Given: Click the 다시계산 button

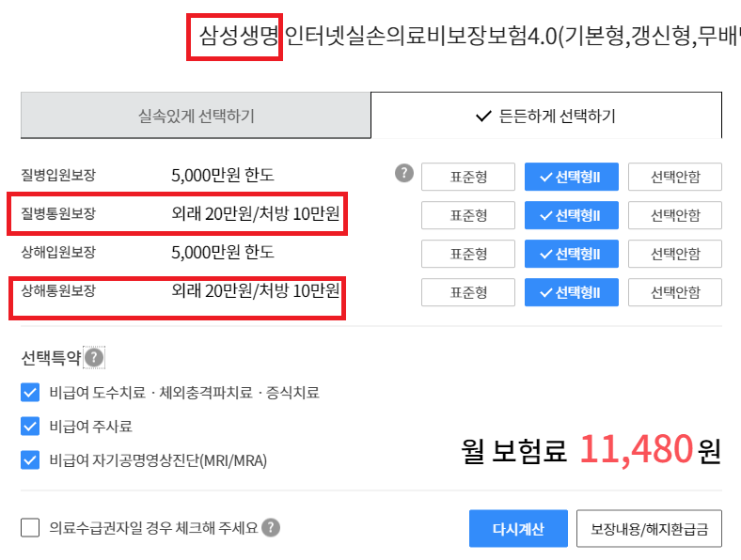Looking at the screenshot, I should [518, 528].
